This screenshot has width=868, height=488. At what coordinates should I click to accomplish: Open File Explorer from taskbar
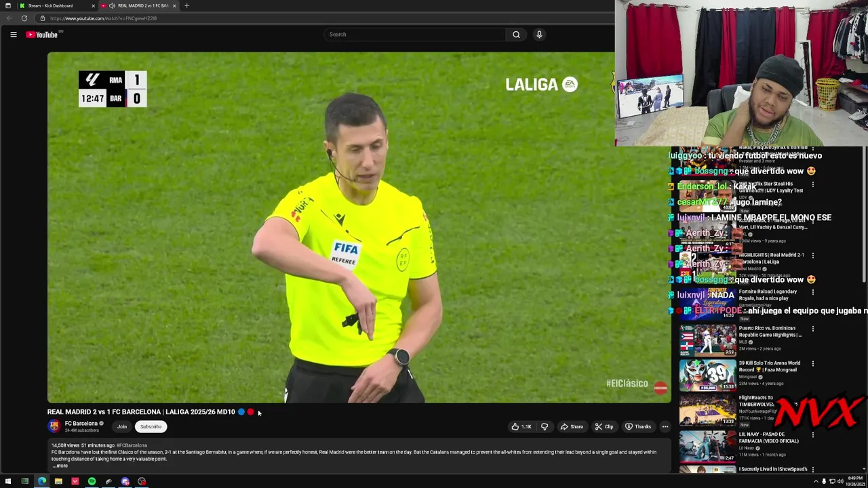pyautogui.click(x=58, y=481)
